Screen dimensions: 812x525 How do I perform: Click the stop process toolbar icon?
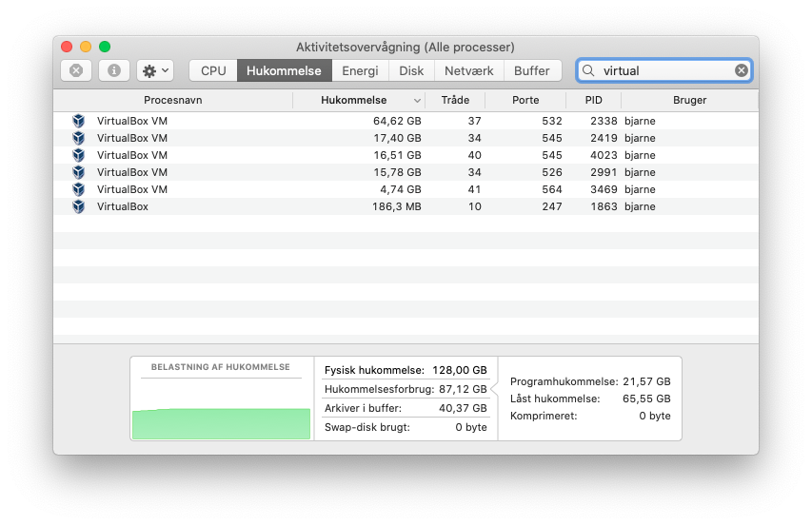coord(76,70)
